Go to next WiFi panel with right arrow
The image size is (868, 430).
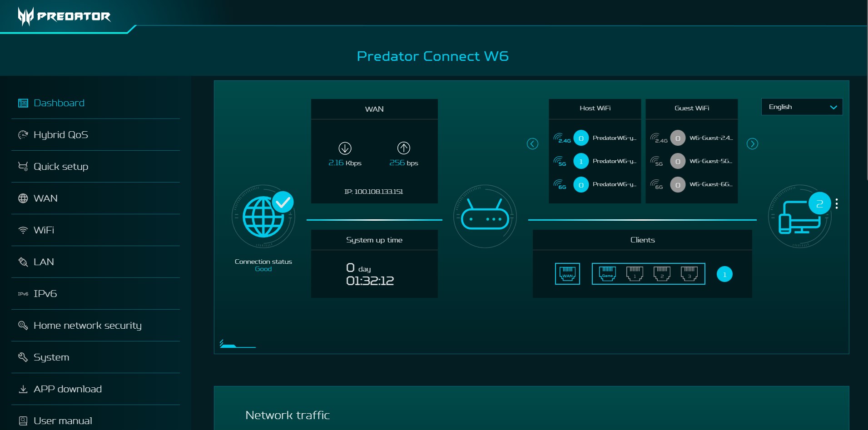pos(752,144)
